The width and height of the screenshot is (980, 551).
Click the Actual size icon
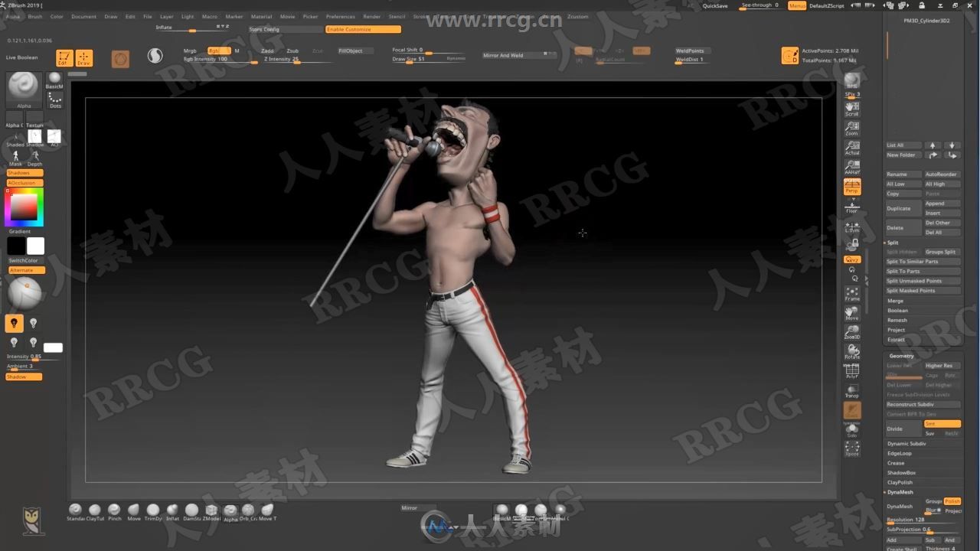pyautogui.click(x=852, y=148)
